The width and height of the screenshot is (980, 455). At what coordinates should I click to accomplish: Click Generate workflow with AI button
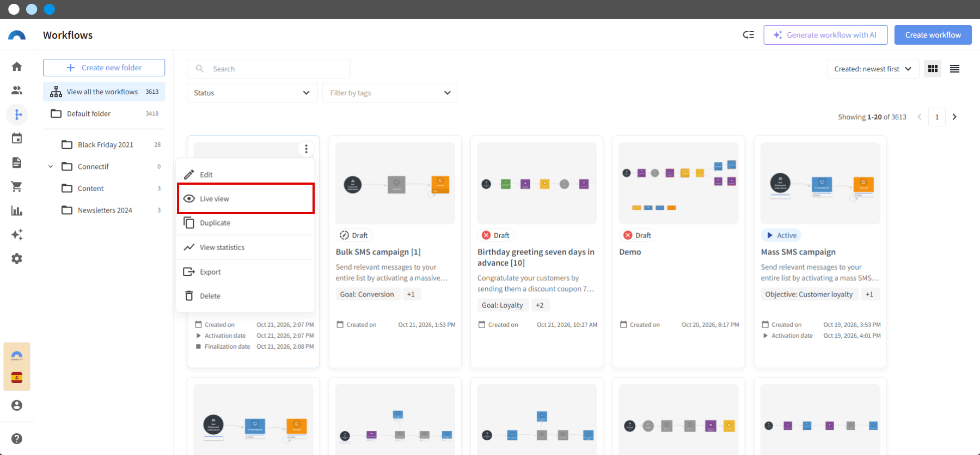coord(825,35)
